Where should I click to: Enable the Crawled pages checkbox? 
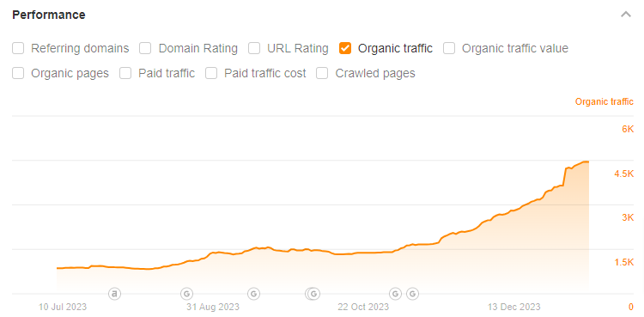click(322, 74)
